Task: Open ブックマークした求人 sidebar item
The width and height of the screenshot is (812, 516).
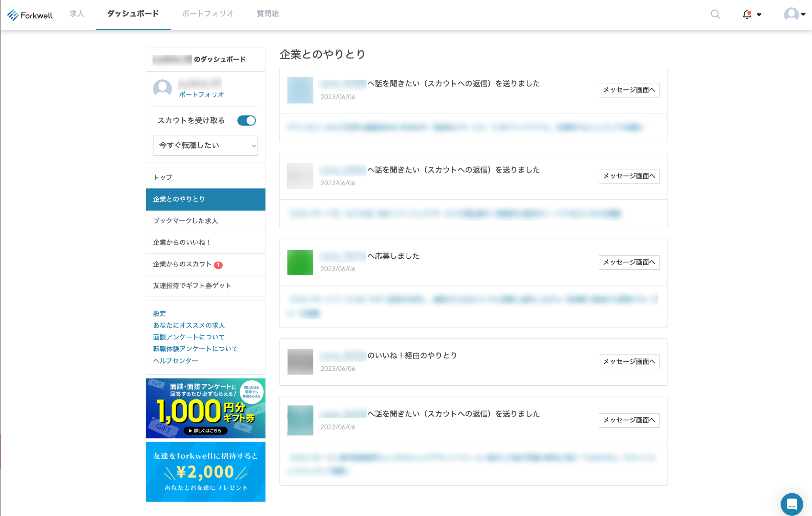Action: click(205, 220)
